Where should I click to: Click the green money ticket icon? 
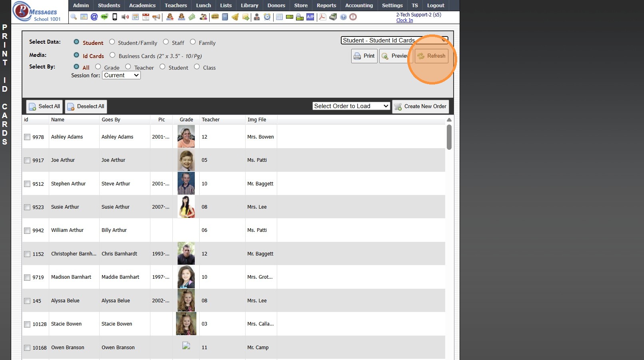[x=192, y=17]
